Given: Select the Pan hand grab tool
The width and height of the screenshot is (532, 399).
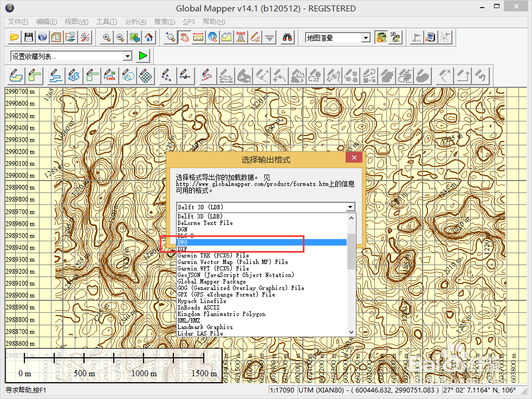Looking at the screenshot, I should 184,37.
